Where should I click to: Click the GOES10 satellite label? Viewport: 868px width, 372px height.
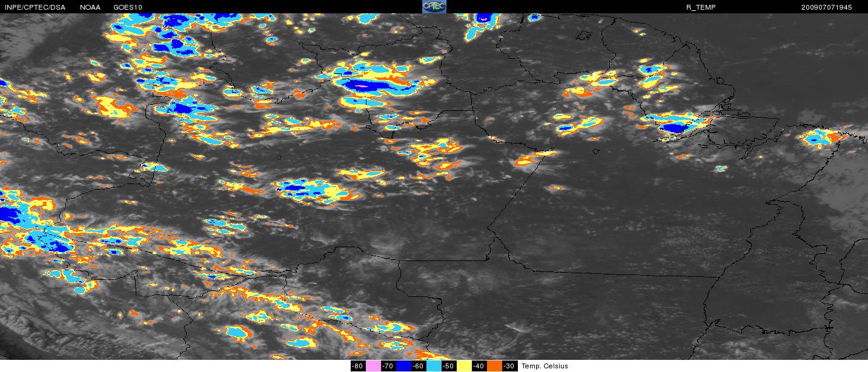click(128, 7)
